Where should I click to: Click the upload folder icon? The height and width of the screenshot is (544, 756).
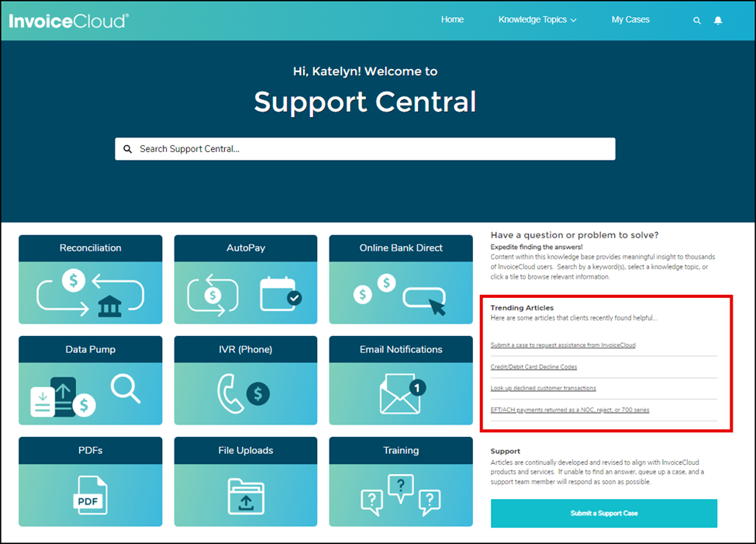246,496
